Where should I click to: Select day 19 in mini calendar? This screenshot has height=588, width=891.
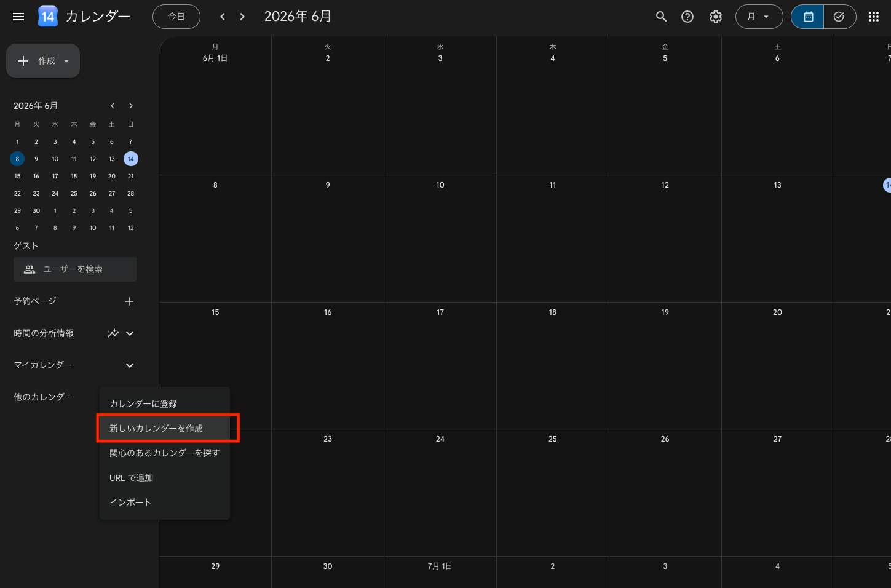tap(93, 176)
